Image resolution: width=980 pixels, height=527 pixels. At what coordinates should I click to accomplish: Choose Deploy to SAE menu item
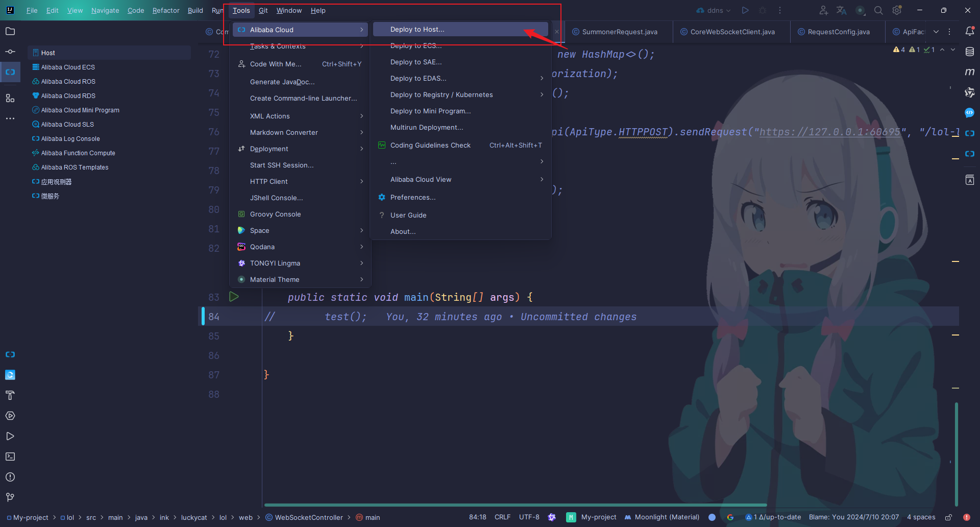click(461, 62)
